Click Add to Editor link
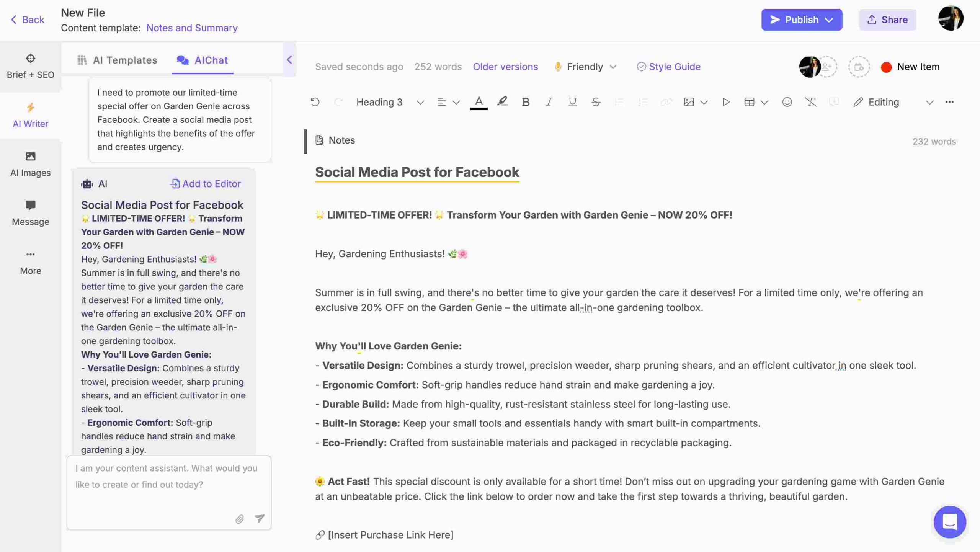The height and width of the screenshot is (552, 980). pyautogui.click(x=205, y=184)
